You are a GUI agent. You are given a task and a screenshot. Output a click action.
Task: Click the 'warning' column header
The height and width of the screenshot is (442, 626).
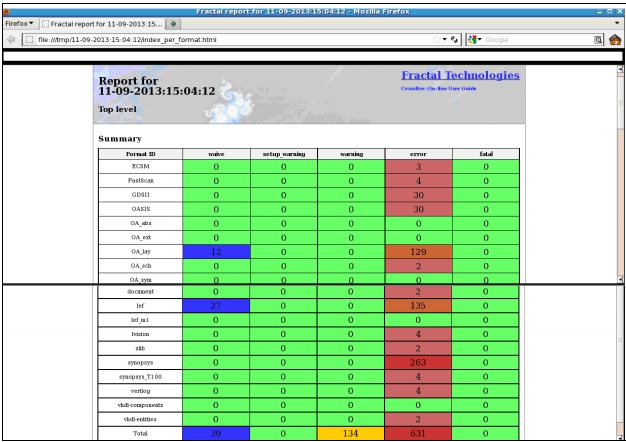351,154
